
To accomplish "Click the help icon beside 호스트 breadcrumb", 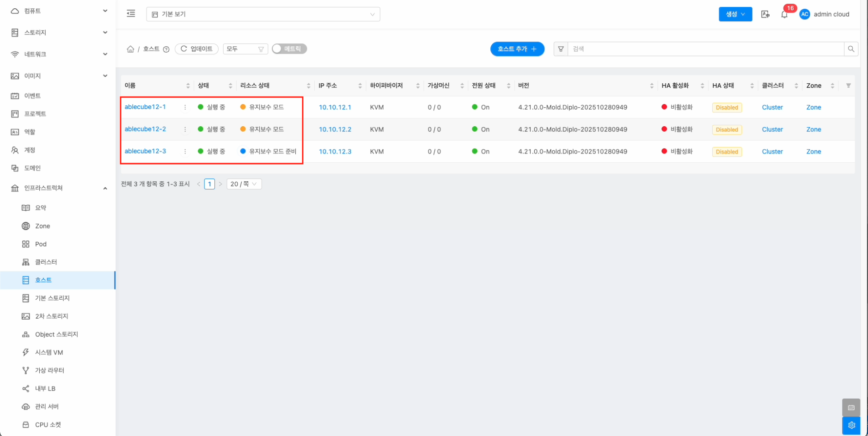I will coord(166,49).
